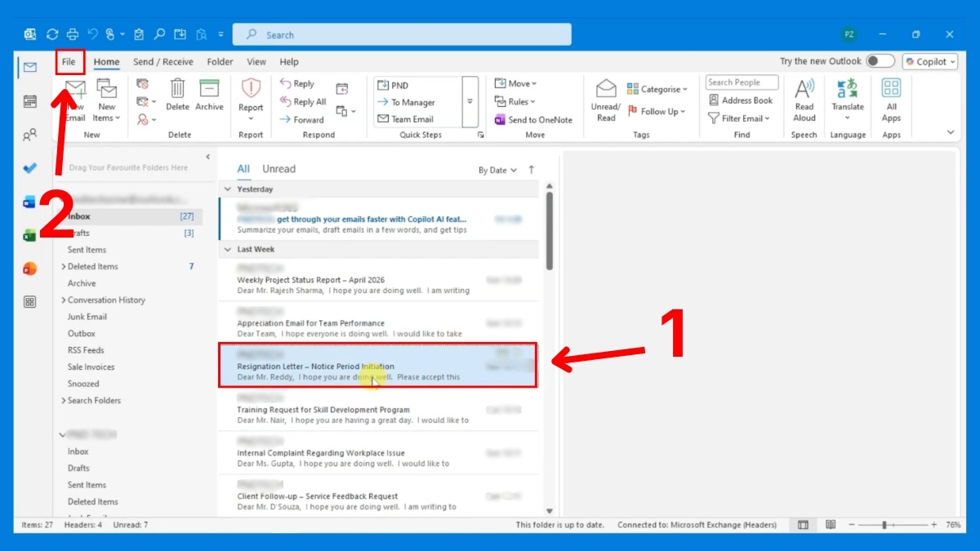Open the Follow Up flag dropdown
Image resolution: width=980 pixels, height=551 pixels.
pyautogui.click(x=657, y=112)
